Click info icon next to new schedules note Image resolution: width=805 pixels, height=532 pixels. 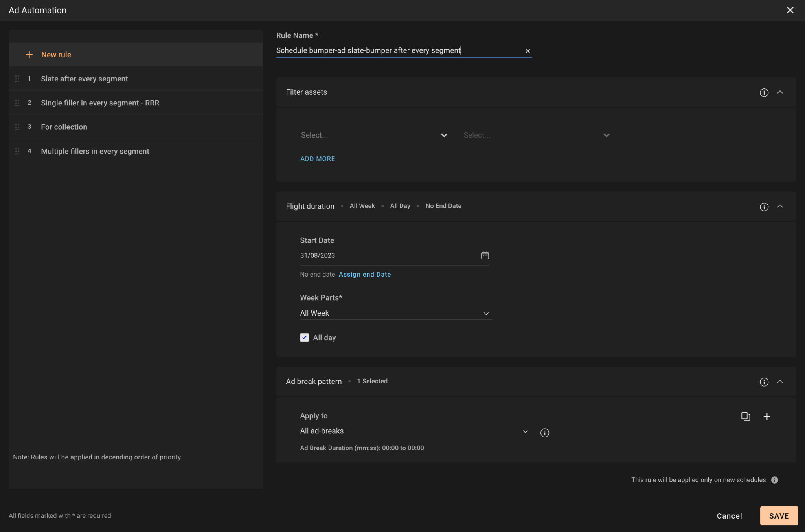tap(774, 480)
